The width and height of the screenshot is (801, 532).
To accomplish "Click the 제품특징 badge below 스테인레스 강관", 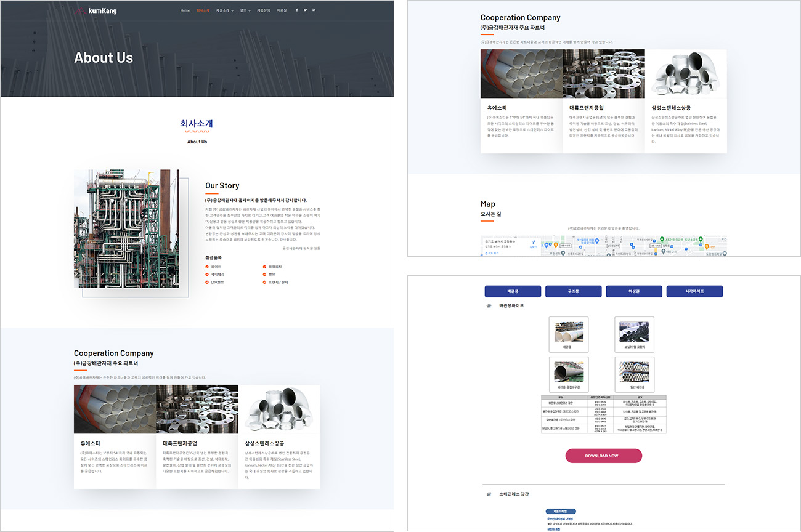I will pyautogui.click(x=561, y=511).
